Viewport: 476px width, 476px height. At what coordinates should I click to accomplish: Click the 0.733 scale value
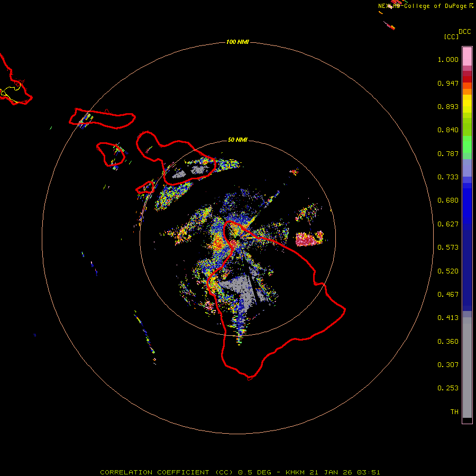[448, 177]
